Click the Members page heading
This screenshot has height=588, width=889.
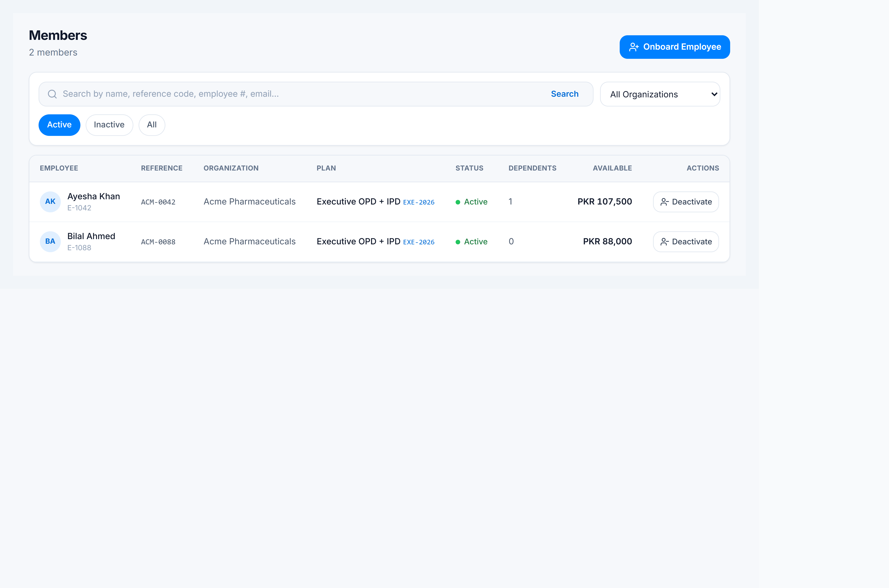pyautogui.click(x=58, y=35)
